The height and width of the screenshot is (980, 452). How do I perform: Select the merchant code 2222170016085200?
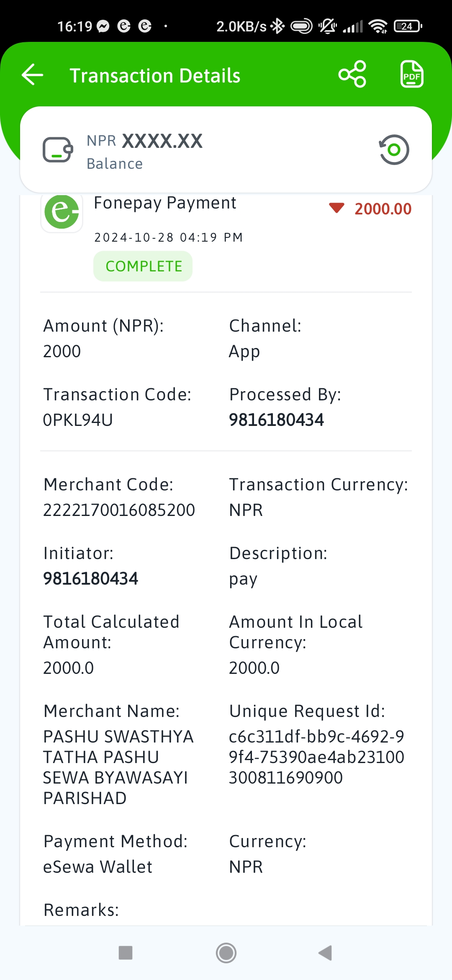coord(119,510)
